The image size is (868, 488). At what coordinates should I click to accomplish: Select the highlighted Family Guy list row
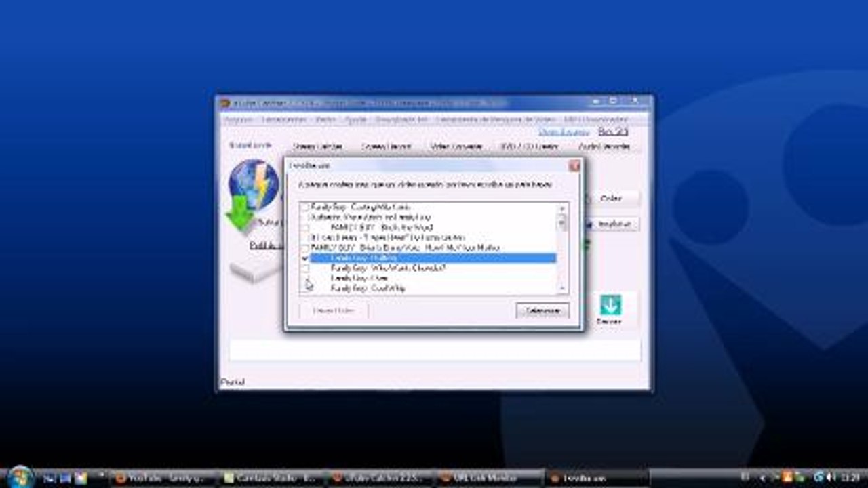click(433, 258)
